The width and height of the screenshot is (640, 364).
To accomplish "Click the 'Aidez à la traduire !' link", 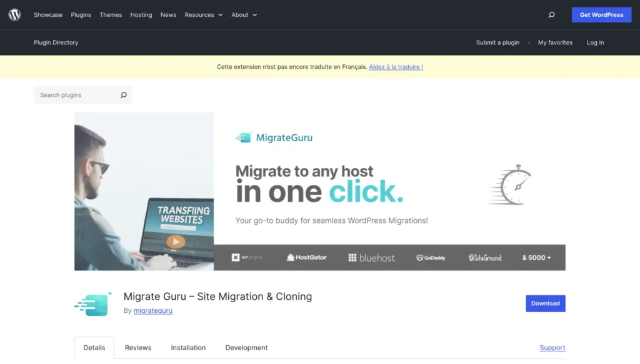I will click(396, 67).
